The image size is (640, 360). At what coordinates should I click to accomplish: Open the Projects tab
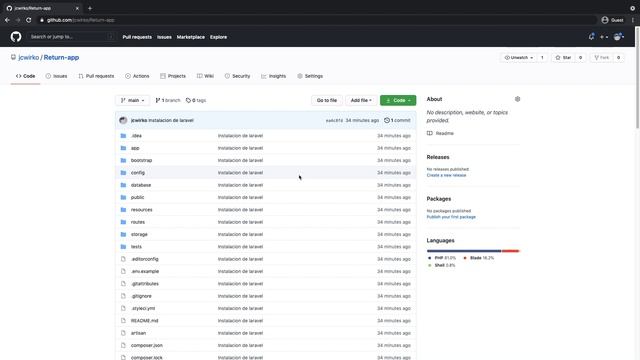173,76
